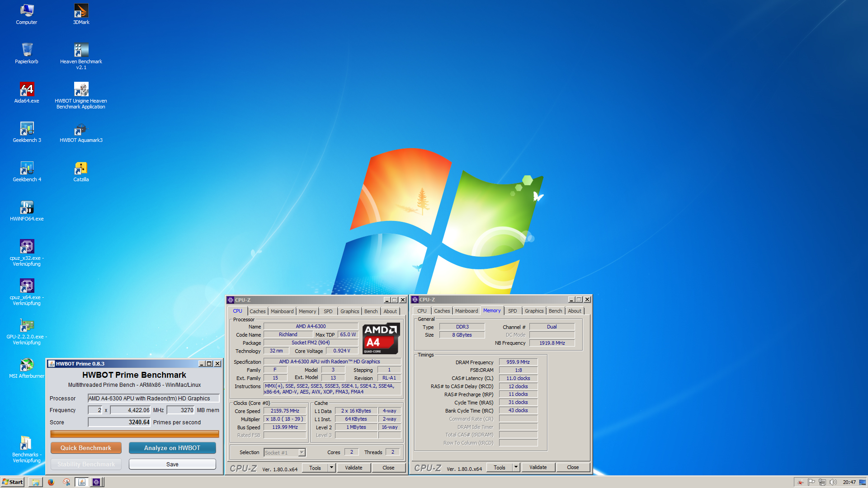Select the Bench tab in right CPU-Z
This screenshot has width=868, height=488.
coord(556,311)
